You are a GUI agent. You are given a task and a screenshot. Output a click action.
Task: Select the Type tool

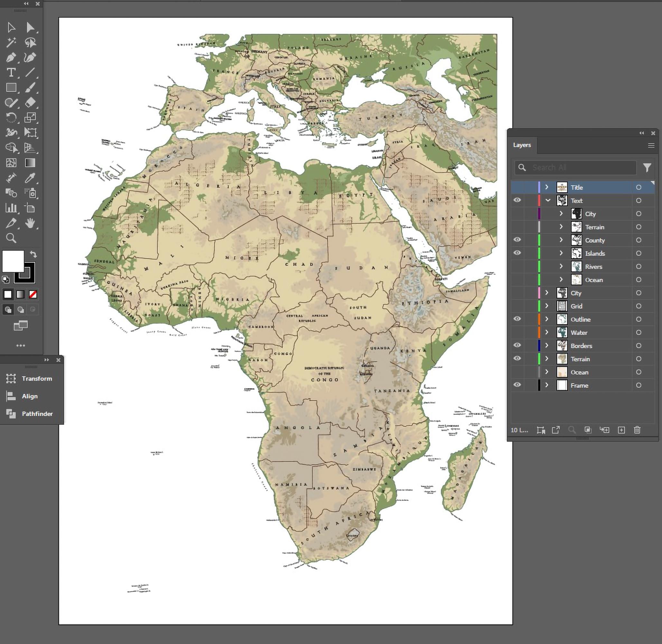11,72
